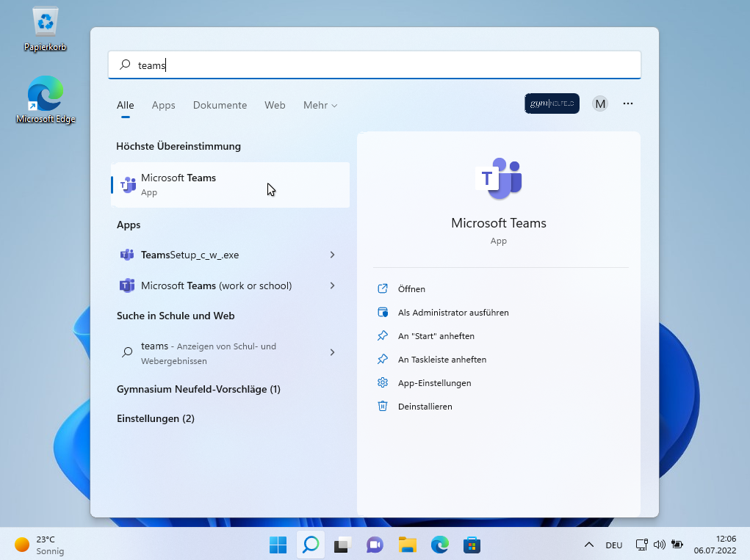Click Deinstallieren to remove Teams
The height and width of the screenshot is (560, 750).
click(x=425, y=407)
